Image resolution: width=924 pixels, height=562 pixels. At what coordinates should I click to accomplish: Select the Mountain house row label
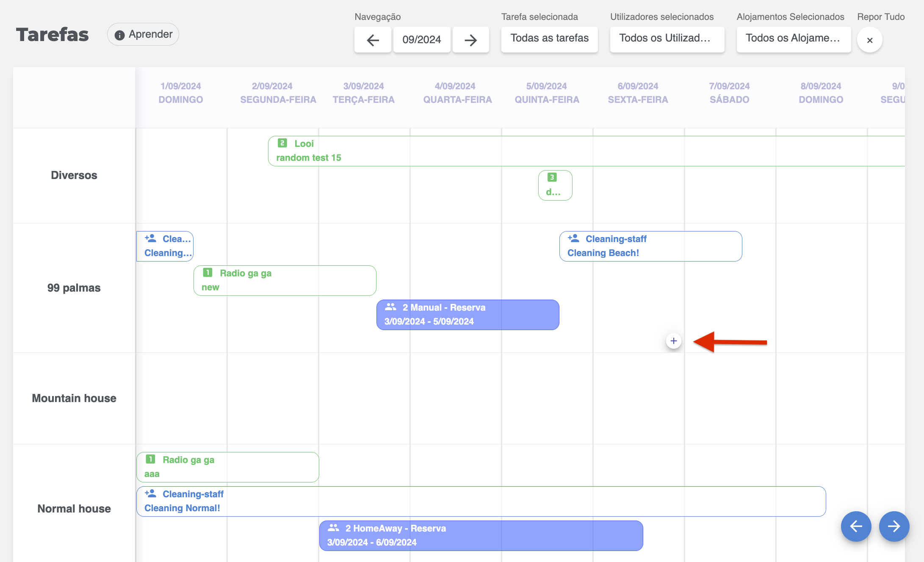pos(74,398)
